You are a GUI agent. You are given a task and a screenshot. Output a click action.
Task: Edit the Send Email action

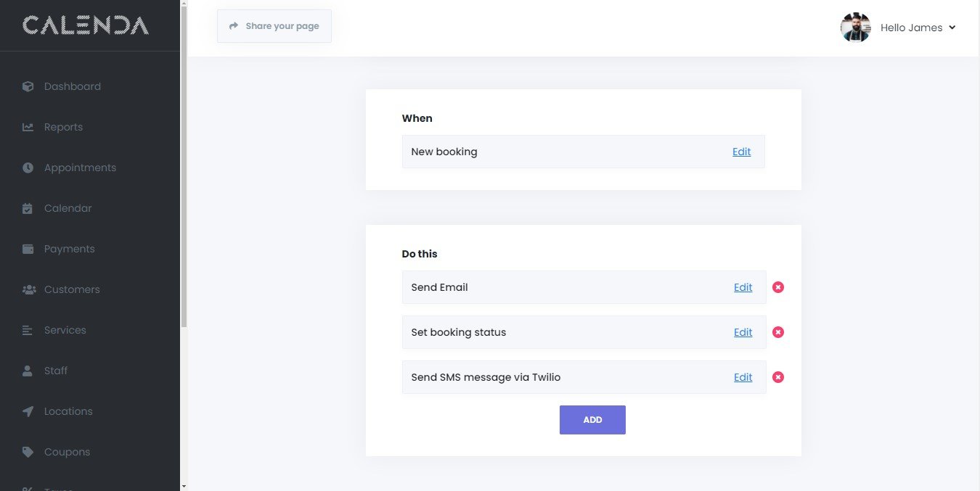tap(743, 287)
